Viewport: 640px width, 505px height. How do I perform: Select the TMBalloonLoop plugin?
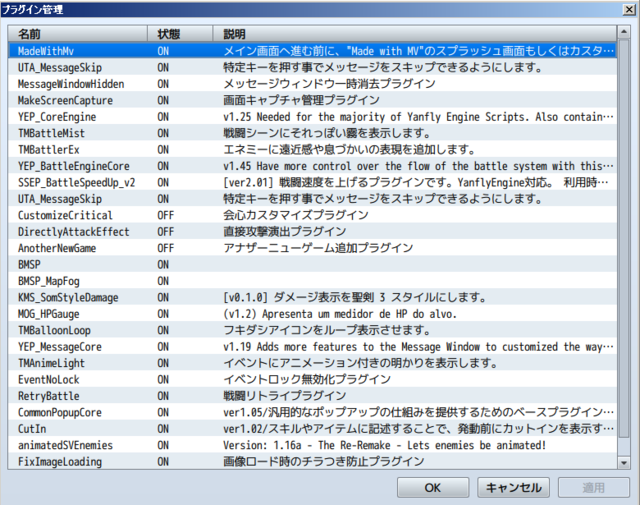[x=312, y=330]
